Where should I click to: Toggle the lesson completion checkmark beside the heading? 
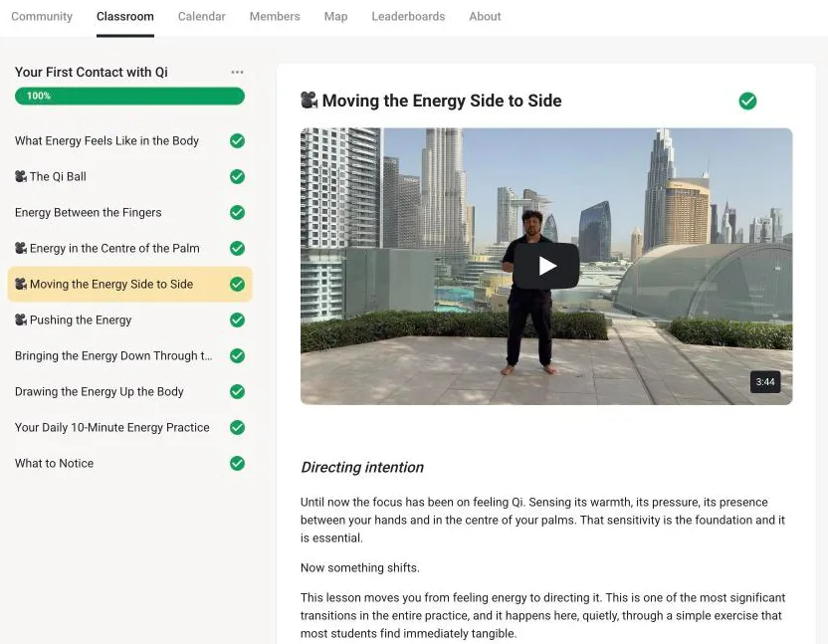pos(747,101)
